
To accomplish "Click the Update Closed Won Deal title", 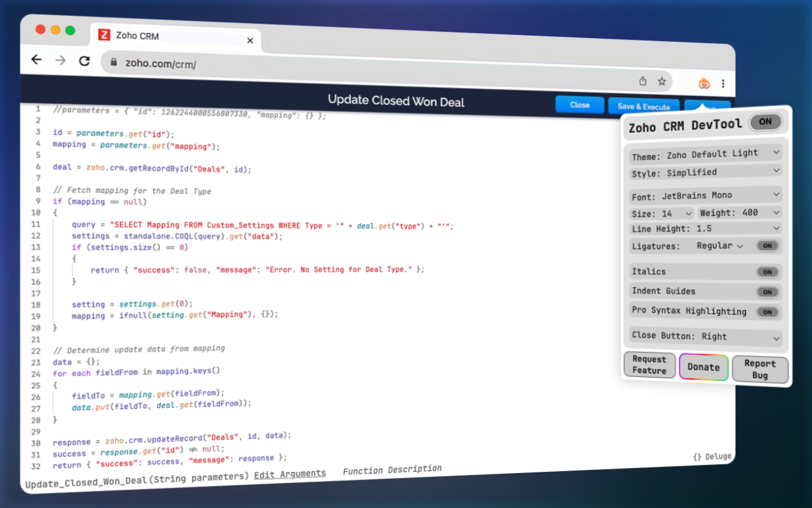I will (396, 101).
